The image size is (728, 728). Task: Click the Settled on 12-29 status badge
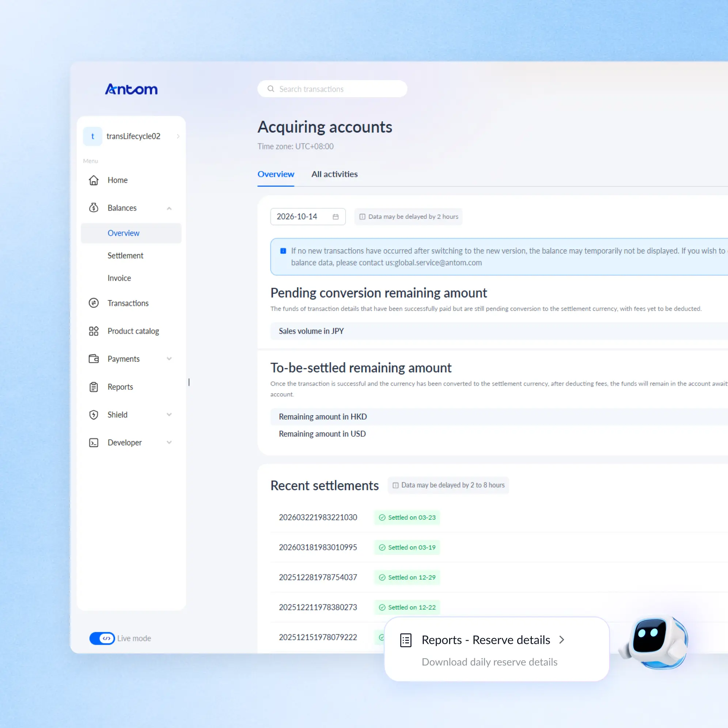[407, 577]
